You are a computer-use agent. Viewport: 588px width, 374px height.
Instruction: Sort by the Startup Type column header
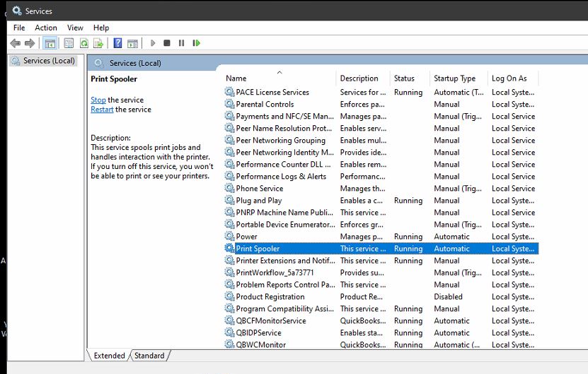(459, 78)
